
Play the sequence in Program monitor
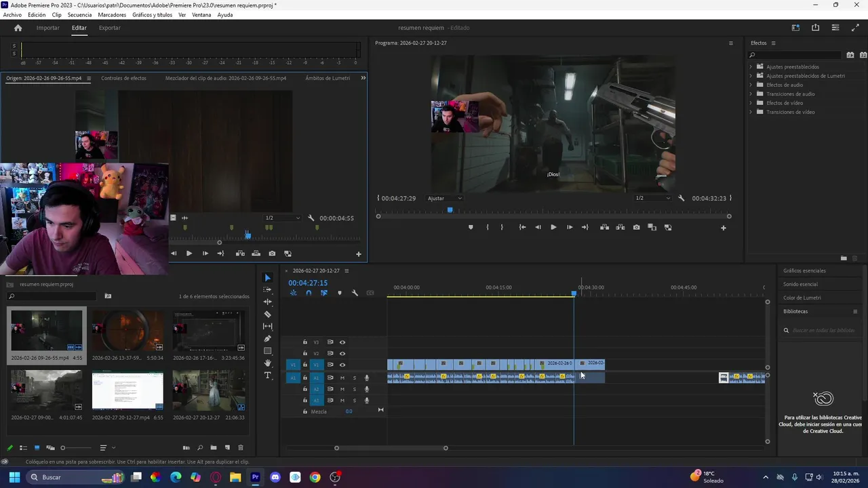[553, 228]
